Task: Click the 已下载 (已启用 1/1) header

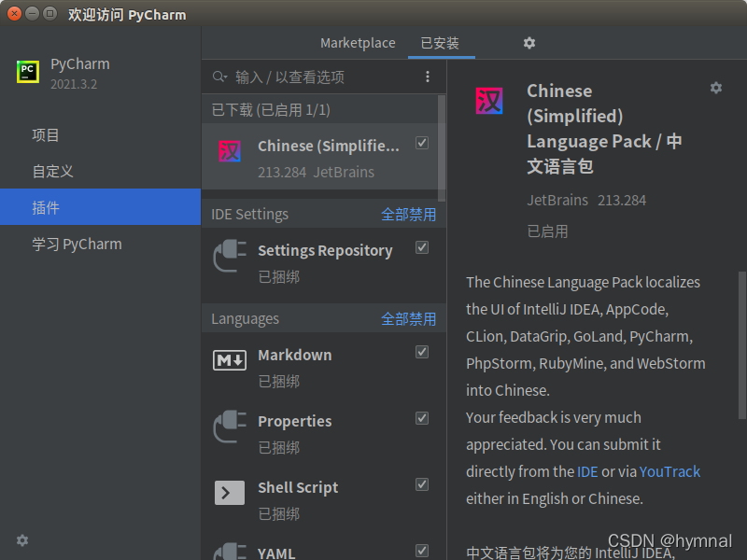Action: (x=271, y=110)
